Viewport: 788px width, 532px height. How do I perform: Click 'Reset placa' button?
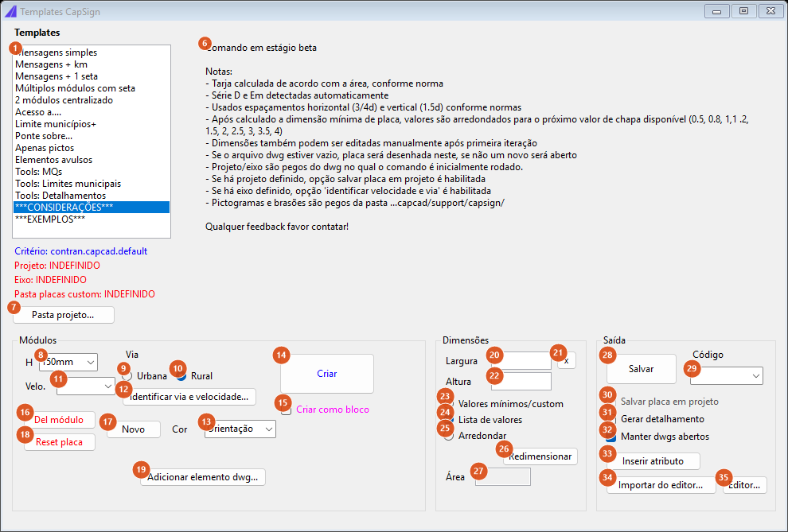[60, 442]
